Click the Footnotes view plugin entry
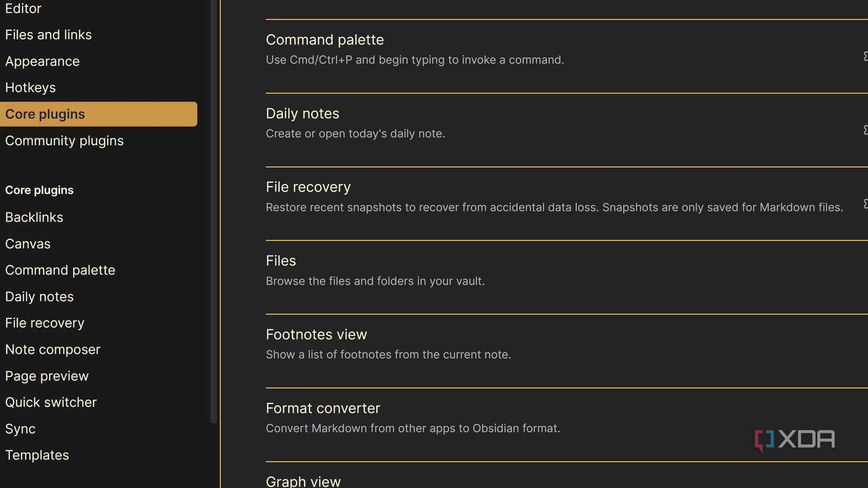Screen dimensions: 868x488 pos(316,334)
